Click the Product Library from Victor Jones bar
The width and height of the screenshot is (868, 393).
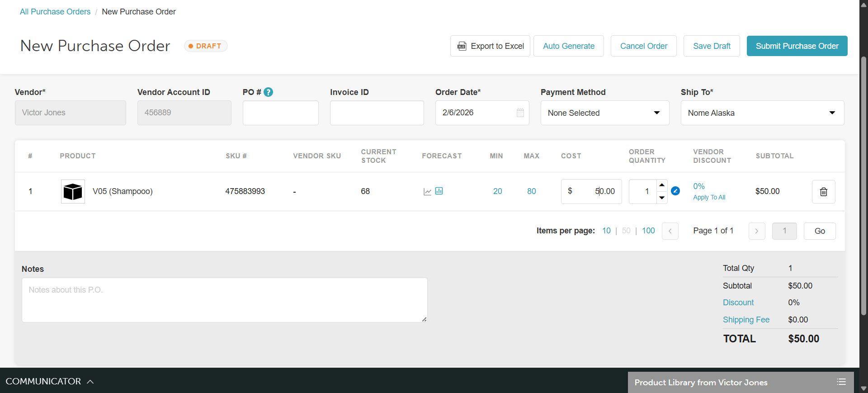(741, 382)
